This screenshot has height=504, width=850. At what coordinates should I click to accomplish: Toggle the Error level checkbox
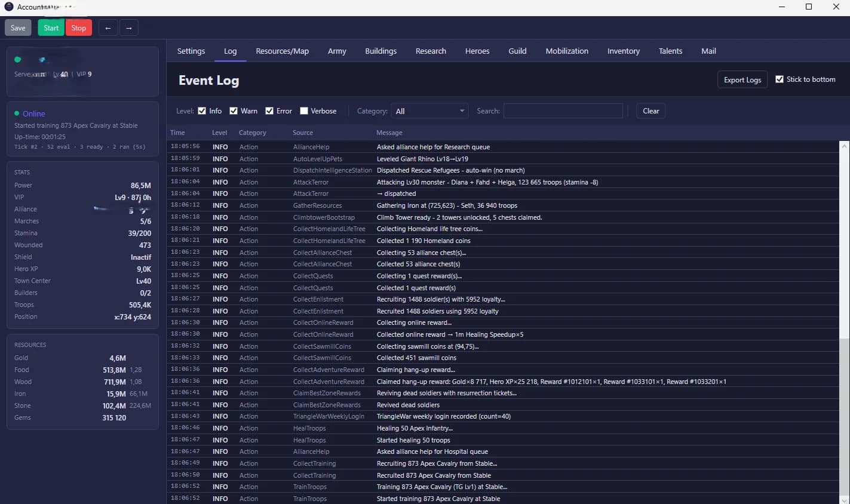point(269,111)
